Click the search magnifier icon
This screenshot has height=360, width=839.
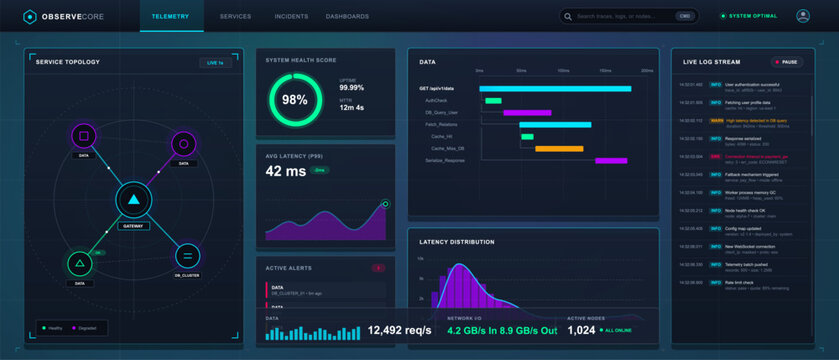569,16
